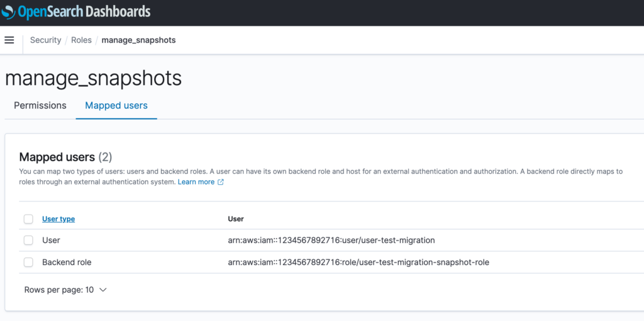Check the box for the User row
Image resolution: width=644 pixels, height=321 pixels.
point(28,240)
